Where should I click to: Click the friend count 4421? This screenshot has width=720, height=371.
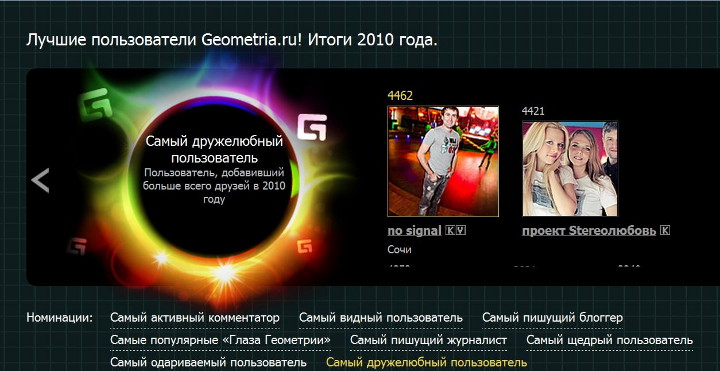533,111
